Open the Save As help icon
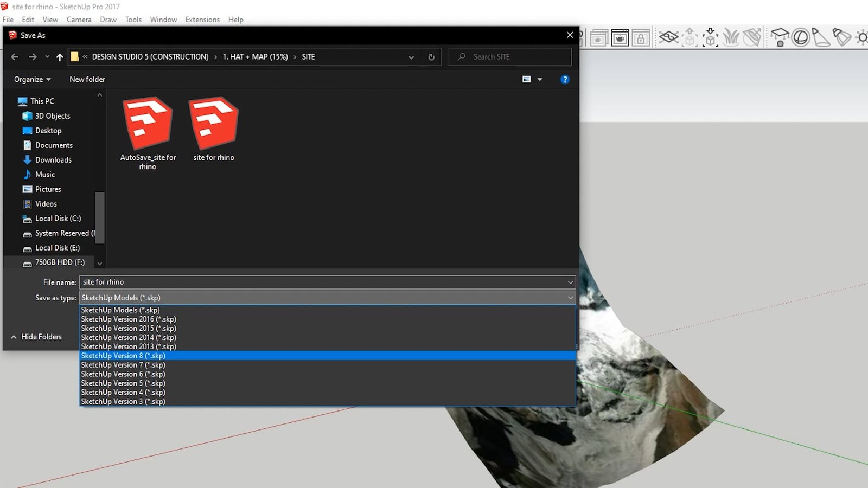 coord(565,80)
